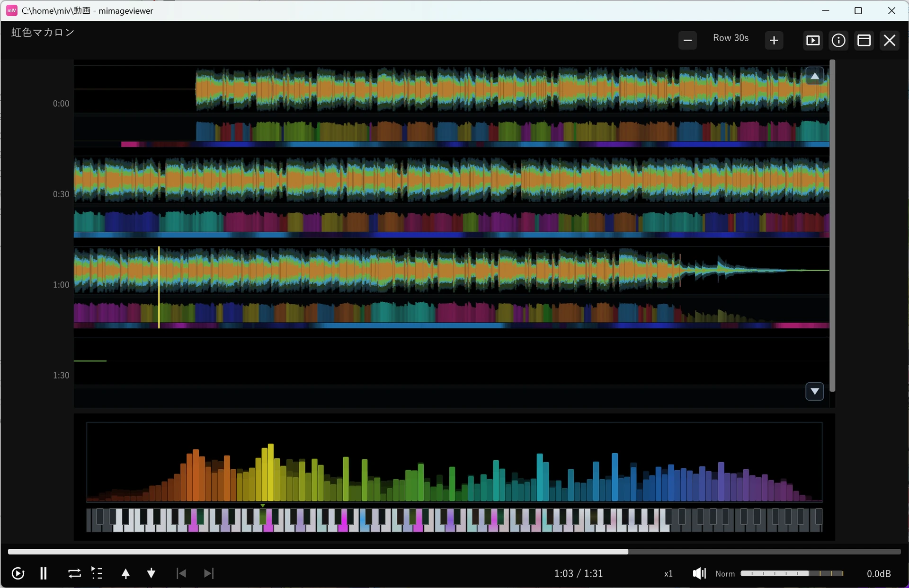Increase row duration with plus button
The image size is (909, 588).
[x=774, y=40]
